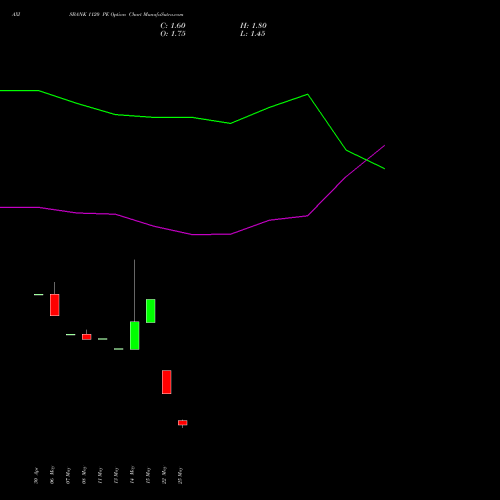Click the '07 May' date axis label

tap(68, 476)
